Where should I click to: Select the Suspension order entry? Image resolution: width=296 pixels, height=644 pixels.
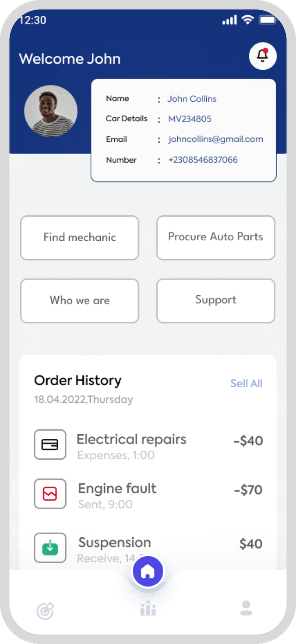(x=148, y=548)
